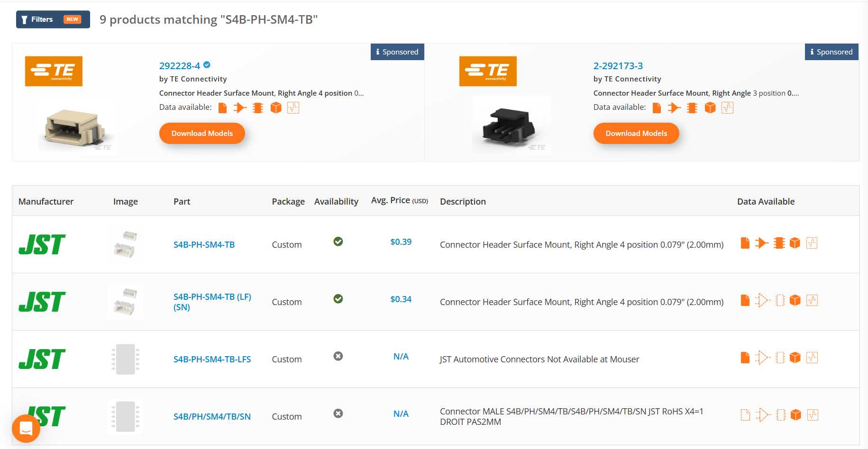The height and width of the screenshot is (449, 868).
Task: Click the footprint icon for S4B-PH-SM4-TB
Action: (778, 243)
